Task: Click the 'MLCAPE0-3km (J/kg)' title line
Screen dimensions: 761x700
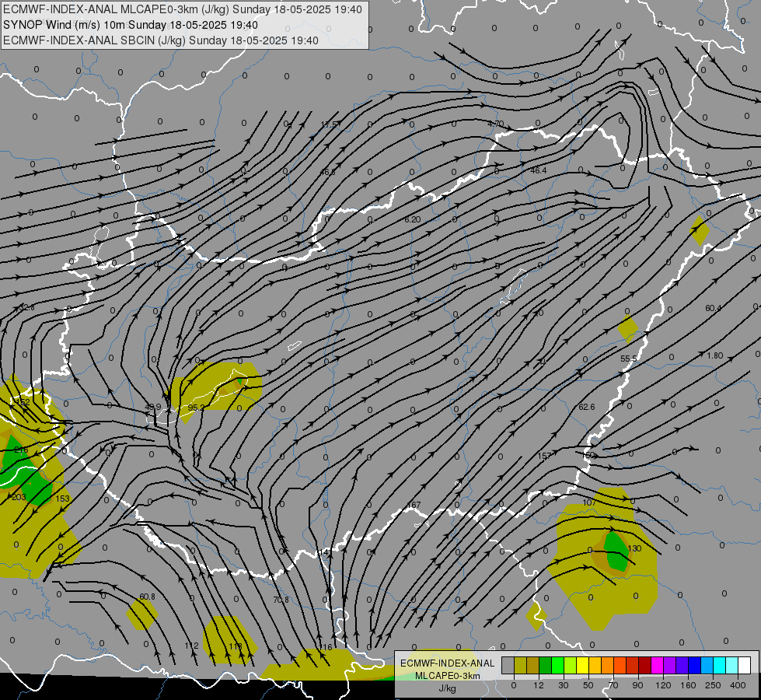Action: coord(183,9)
